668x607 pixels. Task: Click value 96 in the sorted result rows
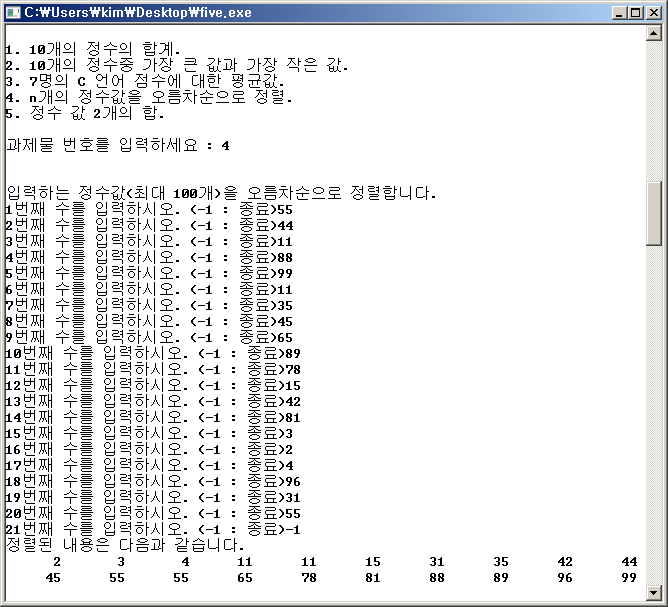tap(565, 578)
